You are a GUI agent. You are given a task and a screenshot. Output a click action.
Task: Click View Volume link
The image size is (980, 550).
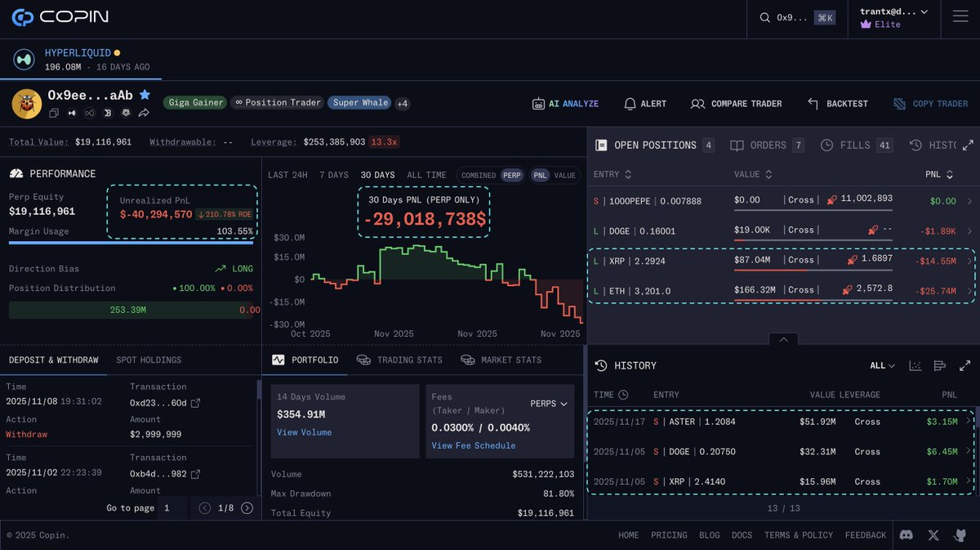pyautogui.click(x=304, y=432)
